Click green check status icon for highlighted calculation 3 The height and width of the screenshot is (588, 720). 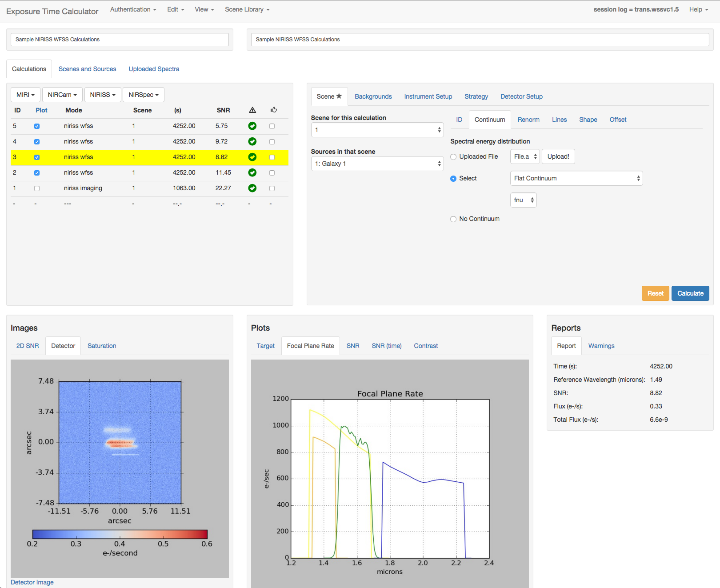pos(252,157)
